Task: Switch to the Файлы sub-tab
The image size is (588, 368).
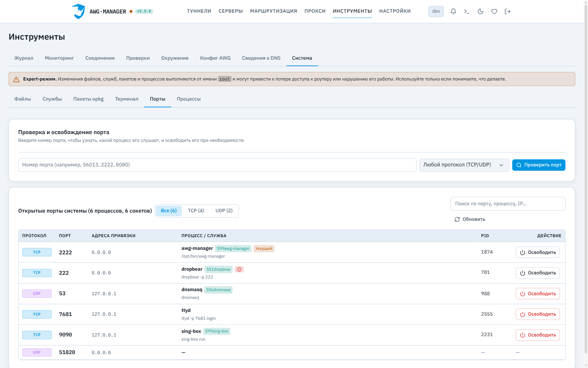Action: coord(22,99)
